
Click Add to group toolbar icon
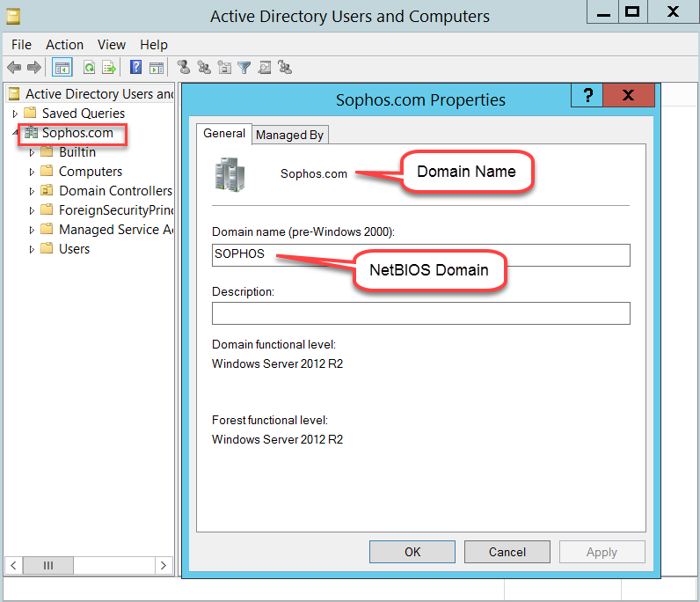click(285, 68)
